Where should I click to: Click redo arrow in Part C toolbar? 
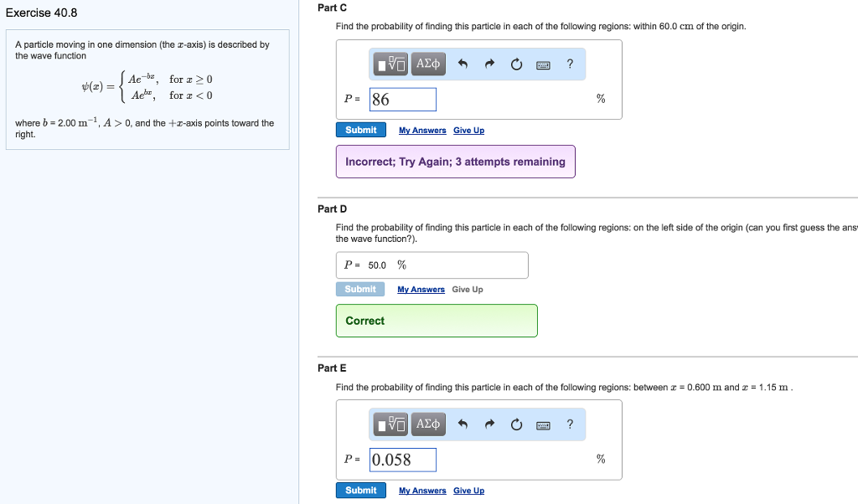coord(489,64)
